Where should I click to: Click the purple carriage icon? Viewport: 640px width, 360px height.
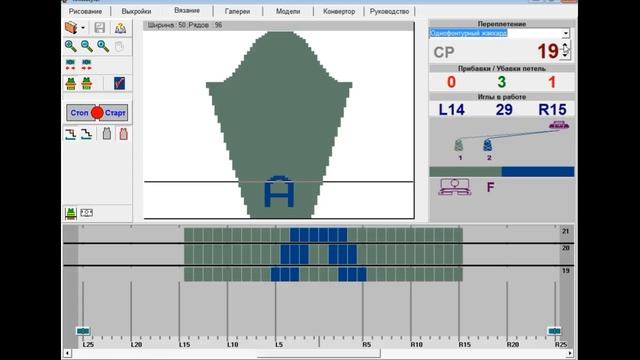(559, 125)
